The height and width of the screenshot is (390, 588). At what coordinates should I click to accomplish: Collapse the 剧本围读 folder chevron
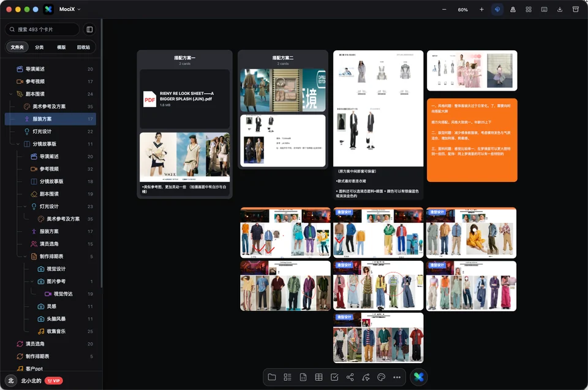coord(11,94)
